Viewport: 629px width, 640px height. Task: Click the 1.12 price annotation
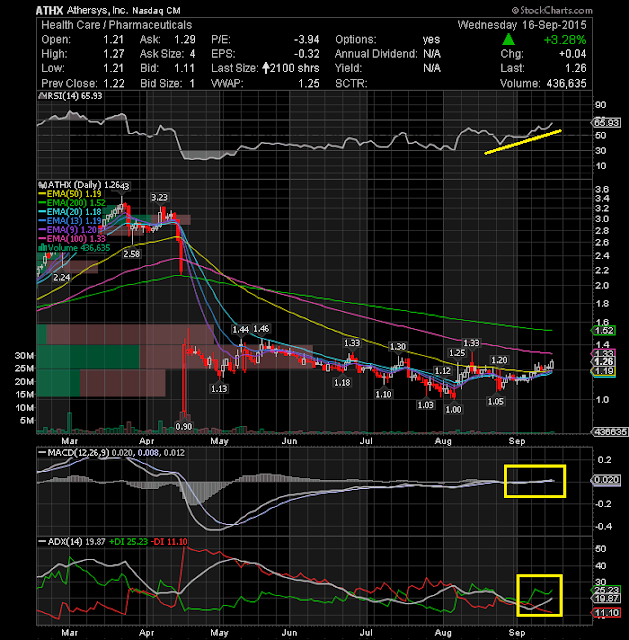pyautogui.click(x=443, y=371)
